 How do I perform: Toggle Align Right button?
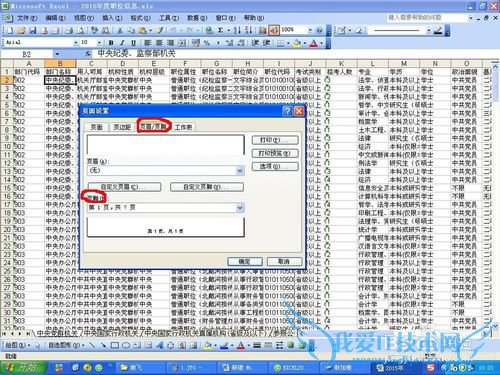click(170, 43)
